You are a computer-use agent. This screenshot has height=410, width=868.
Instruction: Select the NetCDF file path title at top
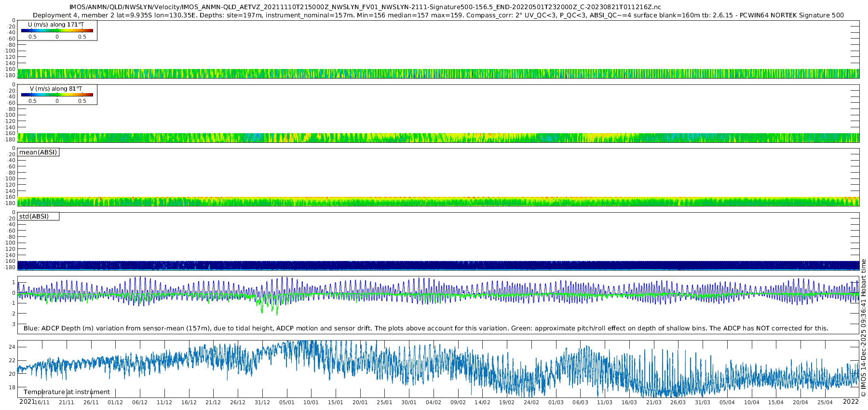click(365, 7)
